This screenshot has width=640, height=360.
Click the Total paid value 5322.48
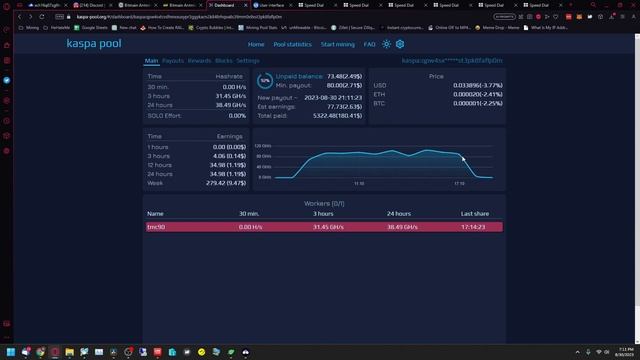pyautogui.click(x=338, y=116)
